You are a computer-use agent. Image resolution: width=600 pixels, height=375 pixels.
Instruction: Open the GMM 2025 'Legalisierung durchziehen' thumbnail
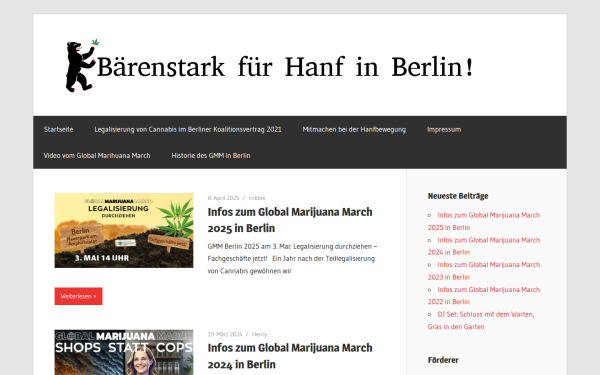click(124, 230)
